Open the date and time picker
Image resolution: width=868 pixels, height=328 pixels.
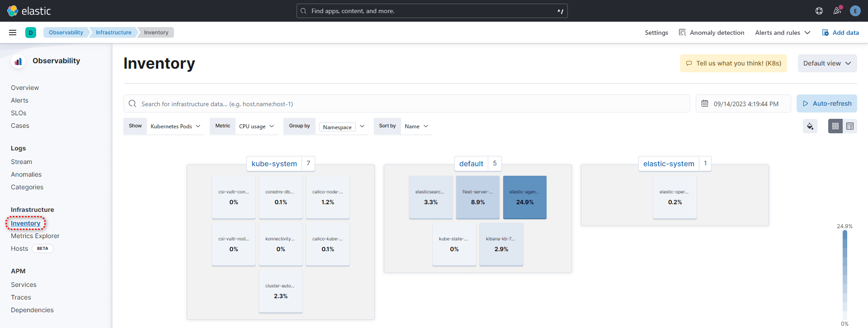click(743, 103)
